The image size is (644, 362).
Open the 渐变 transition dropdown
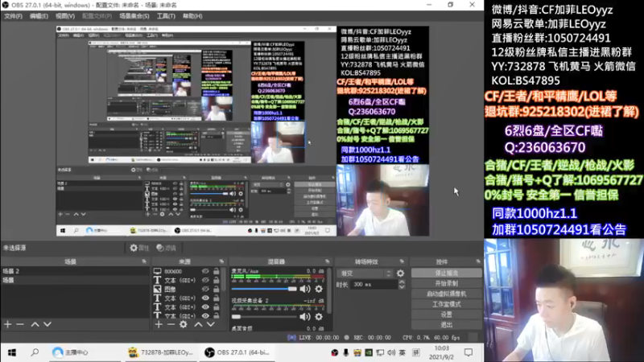[x=365, y=273]
